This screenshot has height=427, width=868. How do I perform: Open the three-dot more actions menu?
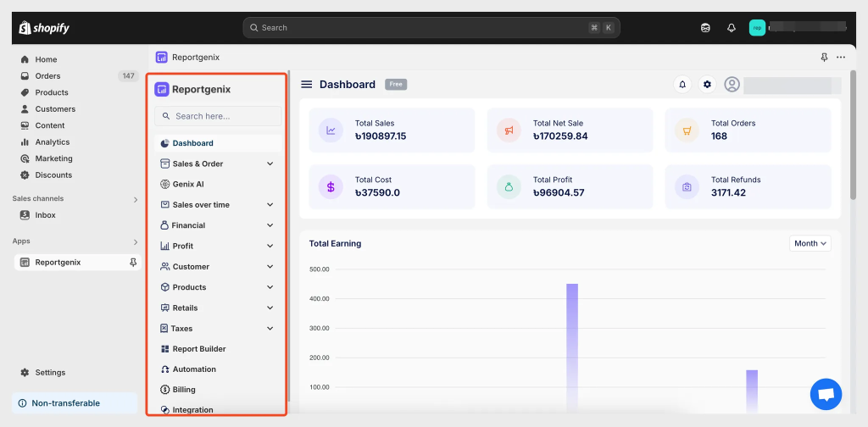pos(841,57)
